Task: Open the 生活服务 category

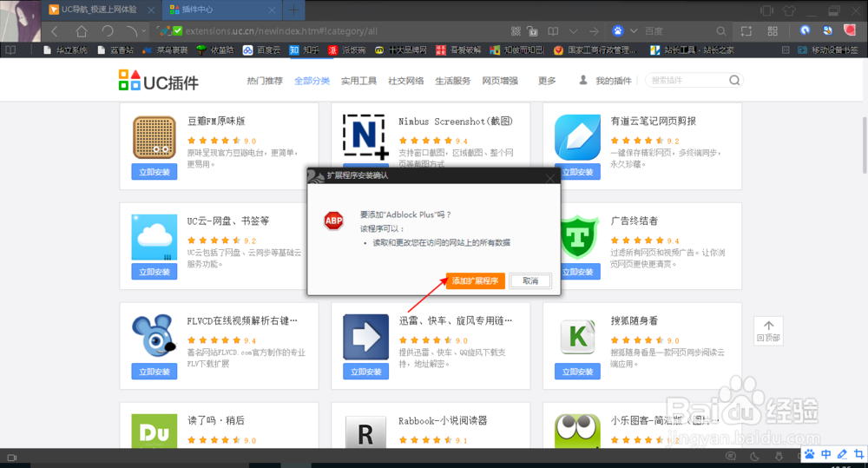Action: click(453, 81)
